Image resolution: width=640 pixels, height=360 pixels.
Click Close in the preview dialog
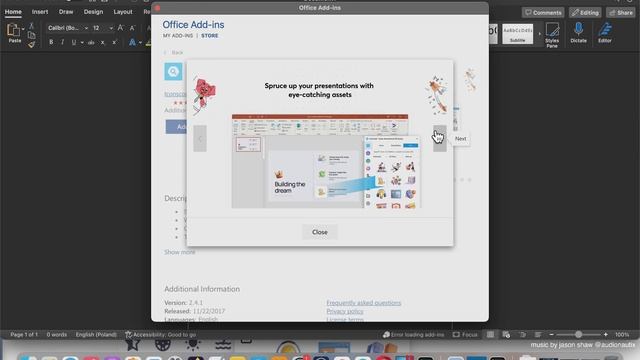point(320,232)
